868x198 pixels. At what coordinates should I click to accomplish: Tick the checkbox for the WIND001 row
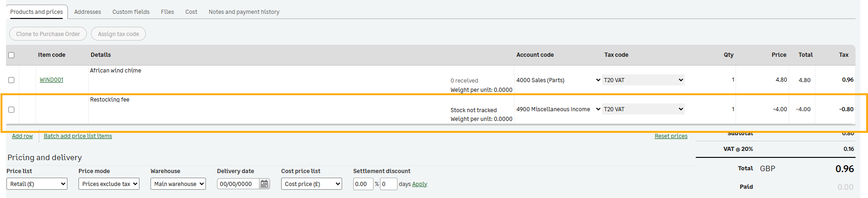[12, 80]
